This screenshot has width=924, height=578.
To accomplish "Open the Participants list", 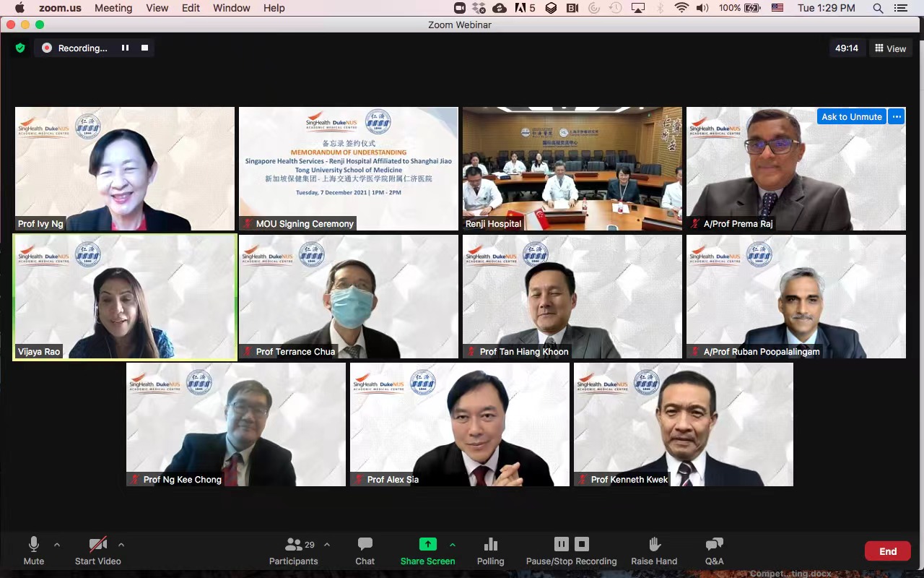I will pos(294,551).
